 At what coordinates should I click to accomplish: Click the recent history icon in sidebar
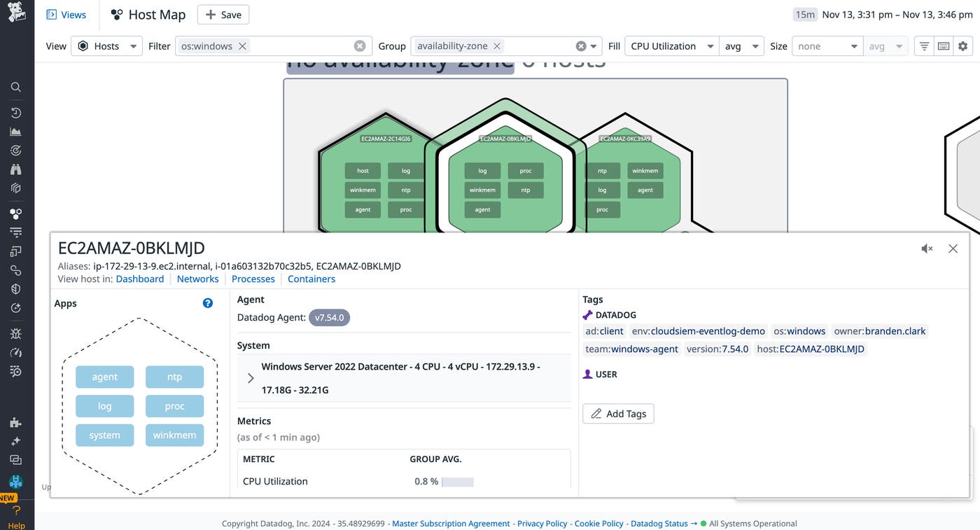(x=15, y=112)
